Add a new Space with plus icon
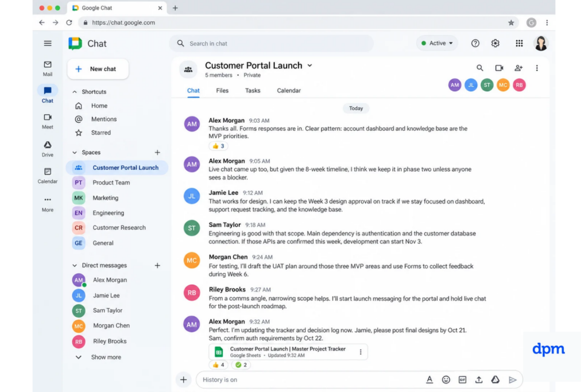Image resolution: width=588 pixels, height=392 pixels. (x=157, y=153)
